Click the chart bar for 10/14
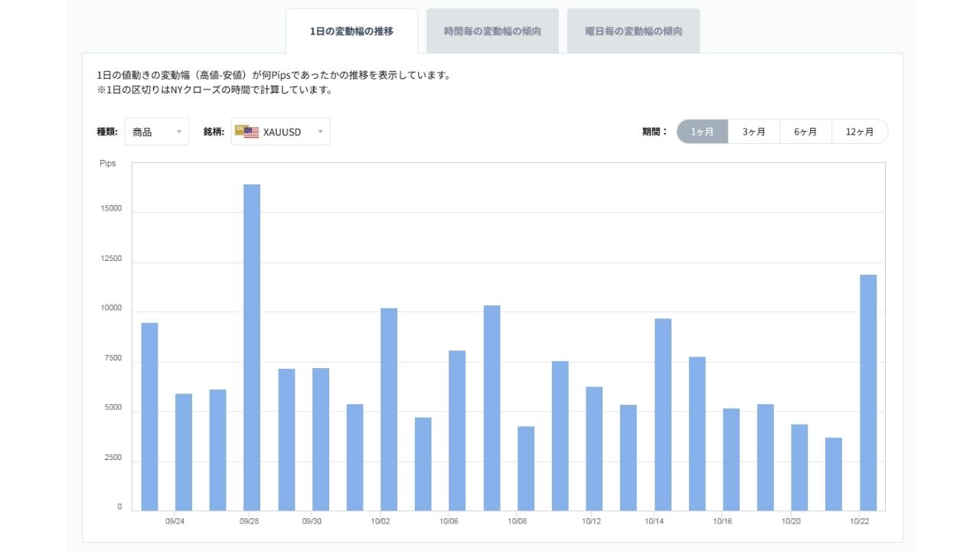Image resolution: width=980 pixels, height=551 pixels. [x=663, y=415]
